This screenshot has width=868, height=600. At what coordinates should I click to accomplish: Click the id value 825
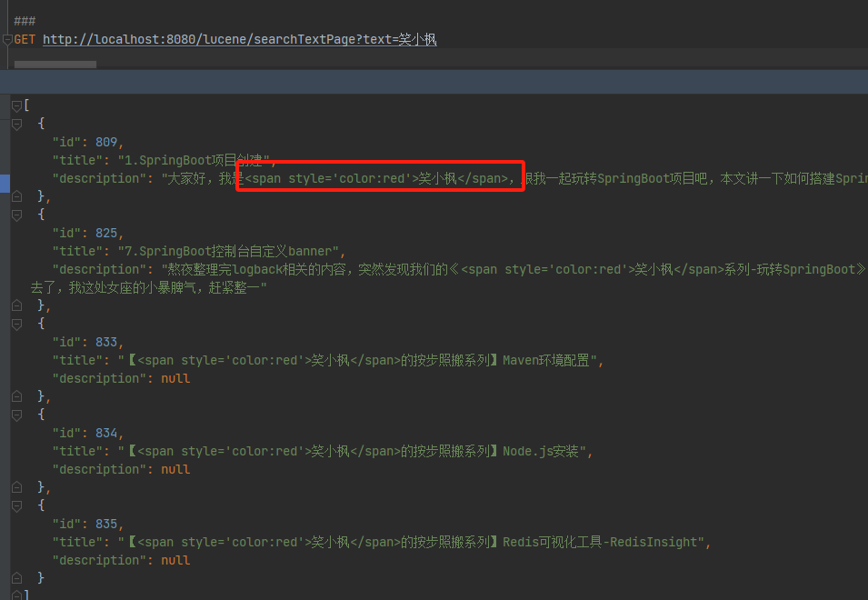106,233
